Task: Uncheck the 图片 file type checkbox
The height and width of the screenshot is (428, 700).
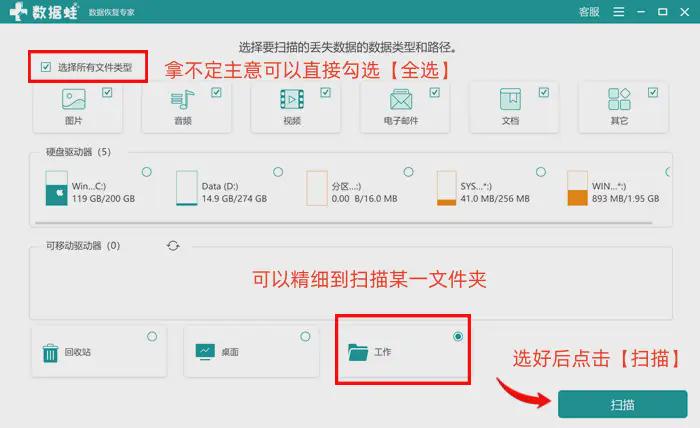Action: tap(107, 92)
